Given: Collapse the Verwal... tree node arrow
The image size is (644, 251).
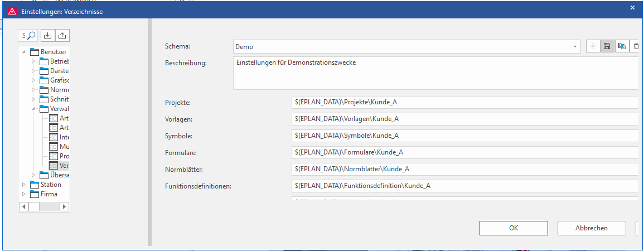Looking at the screenshot, I should (33, 108).
